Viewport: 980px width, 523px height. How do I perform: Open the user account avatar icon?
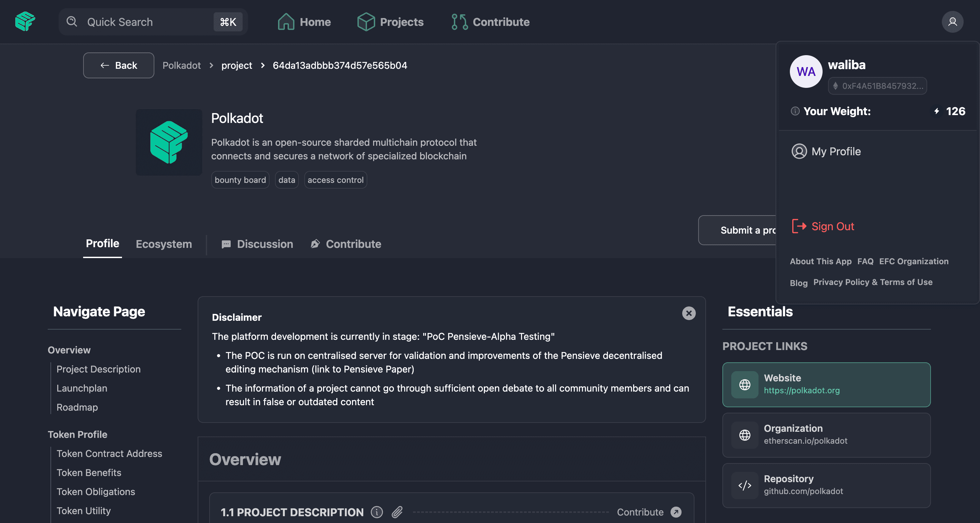pos(952,22)
